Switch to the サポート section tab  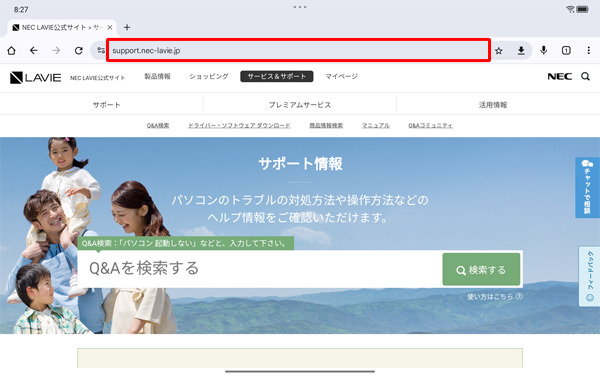(106, 104)
